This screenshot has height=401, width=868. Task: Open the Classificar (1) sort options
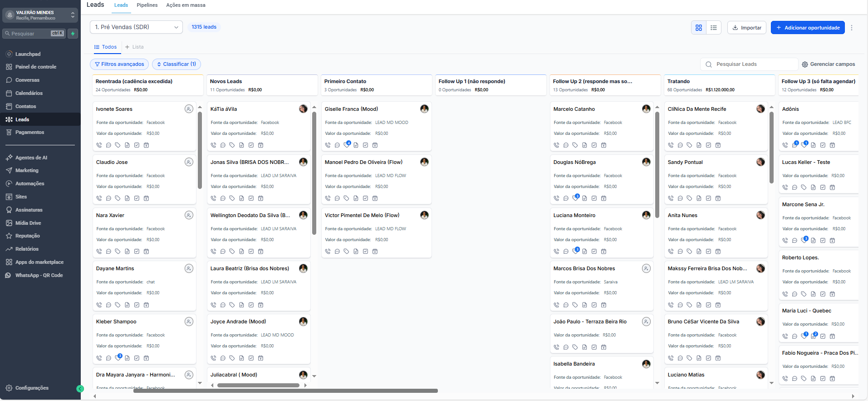point(177,64)
